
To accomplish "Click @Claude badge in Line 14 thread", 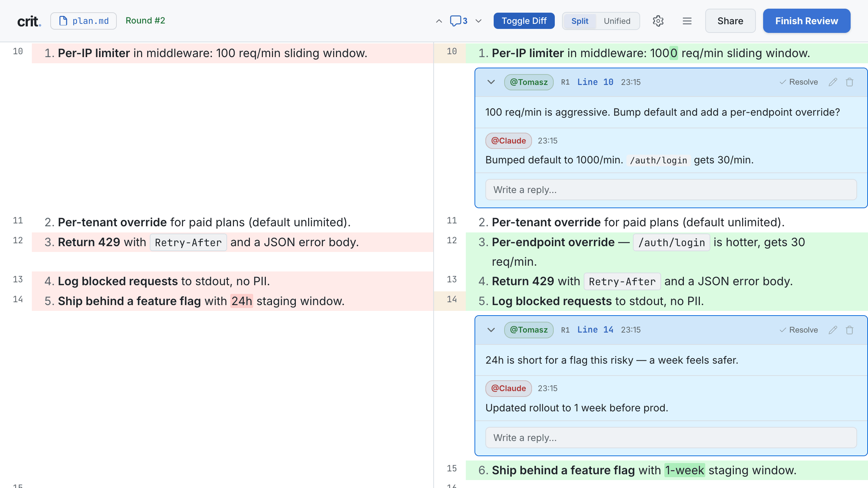I will pos(509,388).
